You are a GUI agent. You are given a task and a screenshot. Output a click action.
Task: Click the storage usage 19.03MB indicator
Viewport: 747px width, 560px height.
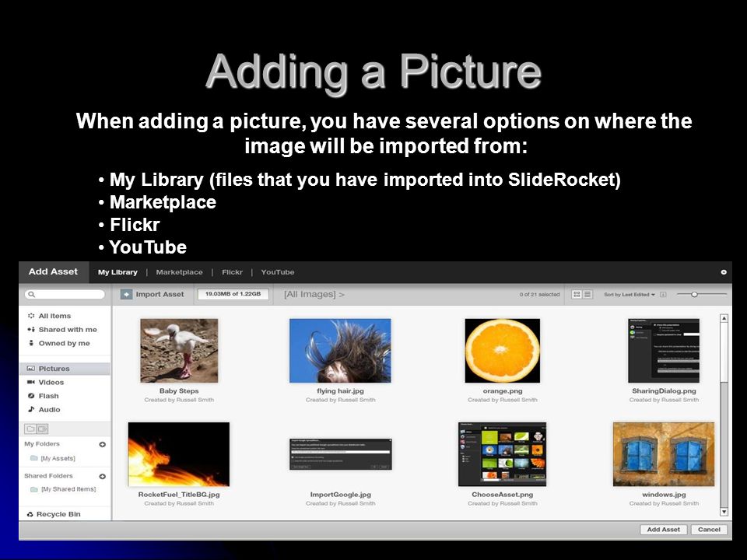pyautogui.click(x=233, y=294)
